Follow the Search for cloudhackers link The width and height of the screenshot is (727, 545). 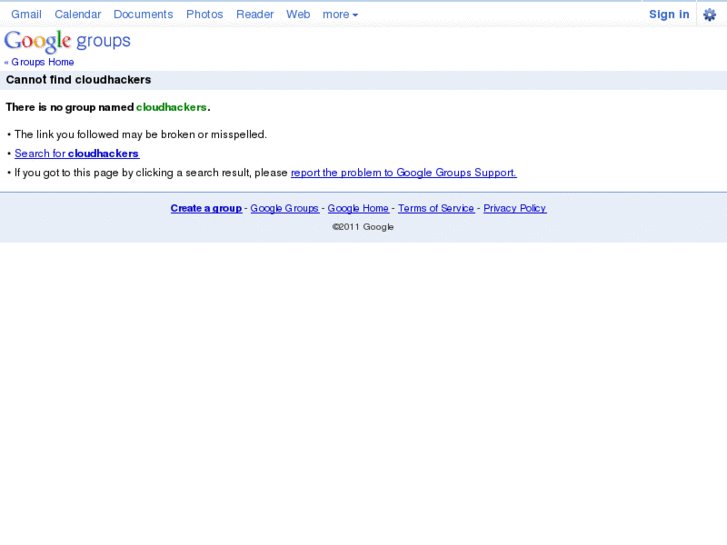click(x=77, y=154)
